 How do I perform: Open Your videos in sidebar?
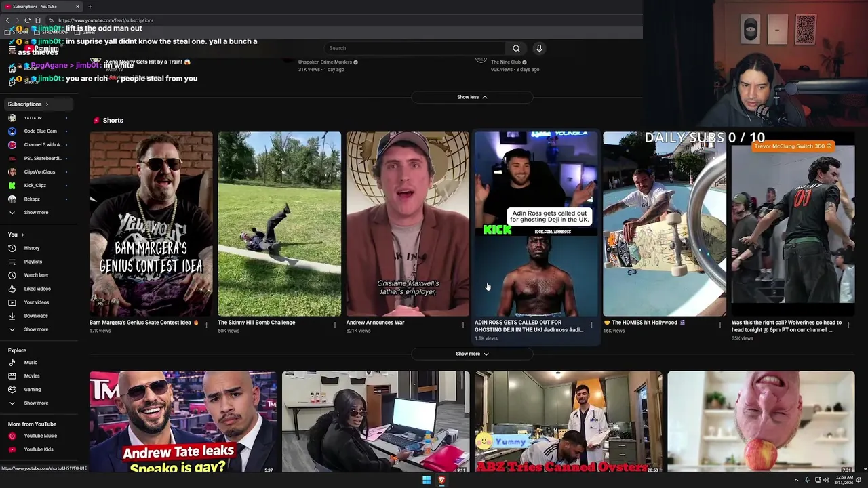click(x=36, y=302)
